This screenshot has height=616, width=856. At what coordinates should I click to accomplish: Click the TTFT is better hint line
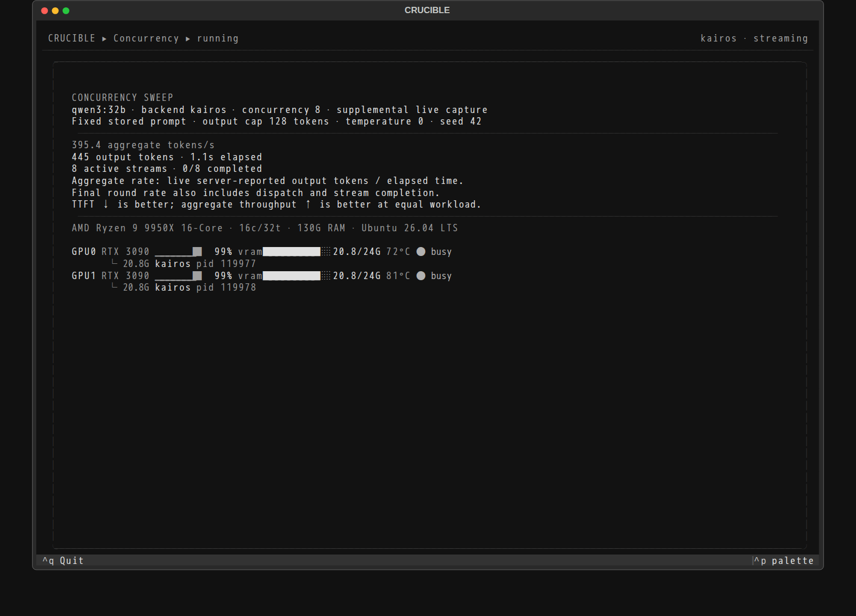[x=276, y=204]
